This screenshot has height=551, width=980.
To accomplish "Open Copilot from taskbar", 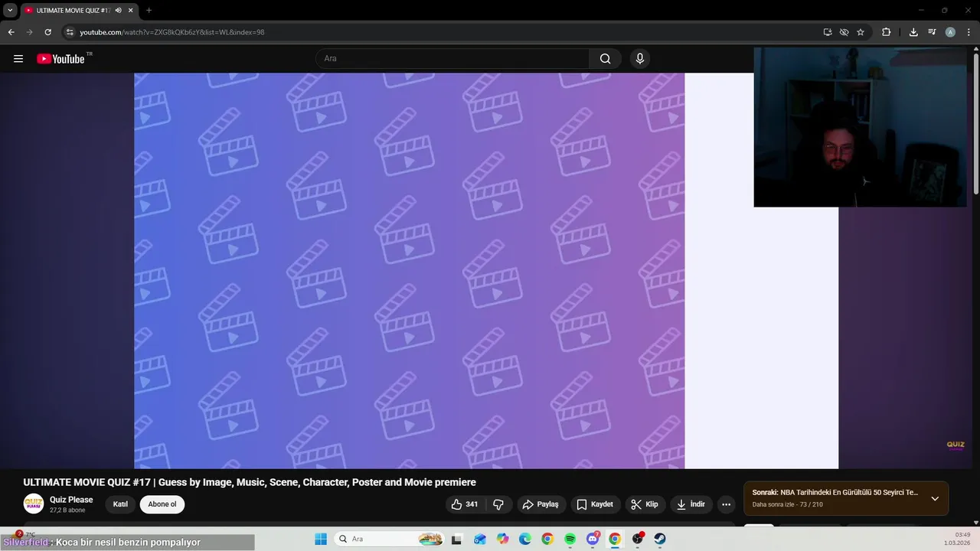I will 502,539.
